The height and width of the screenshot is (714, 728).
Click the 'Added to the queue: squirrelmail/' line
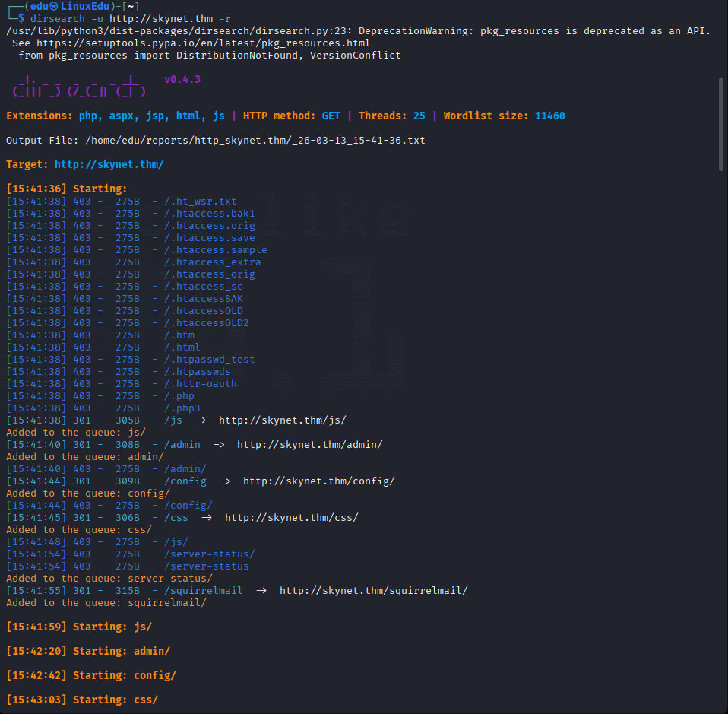(x=106, y=602)
